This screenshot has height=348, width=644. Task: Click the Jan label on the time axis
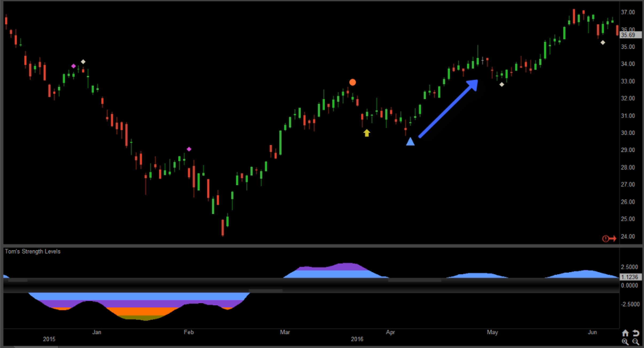[x=97, y=332]
